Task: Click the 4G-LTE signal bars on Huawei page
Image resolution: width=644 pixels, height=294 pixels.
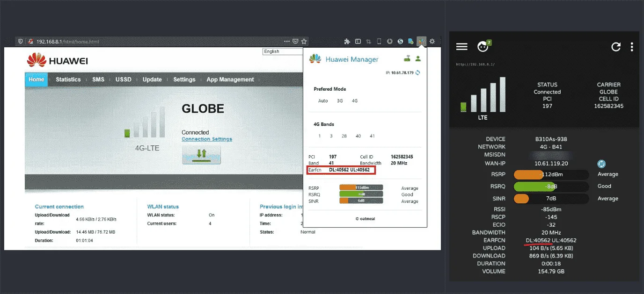Action: 146,122
